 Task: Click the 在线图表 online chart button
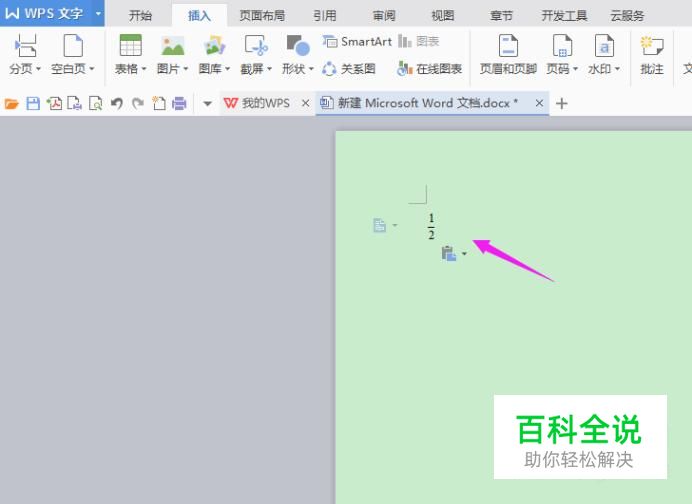429,69
